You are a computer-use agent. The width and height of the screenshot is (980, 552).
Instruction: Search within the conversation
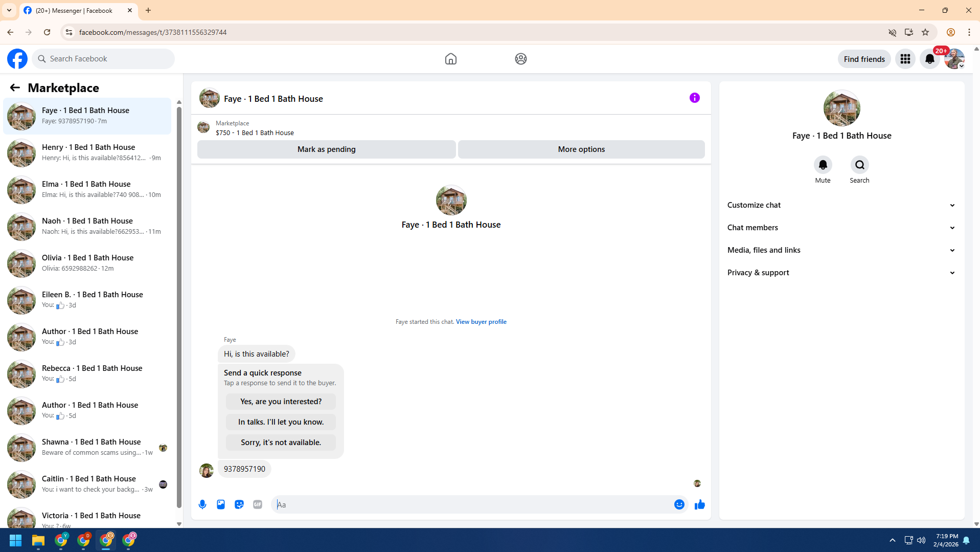859,165
